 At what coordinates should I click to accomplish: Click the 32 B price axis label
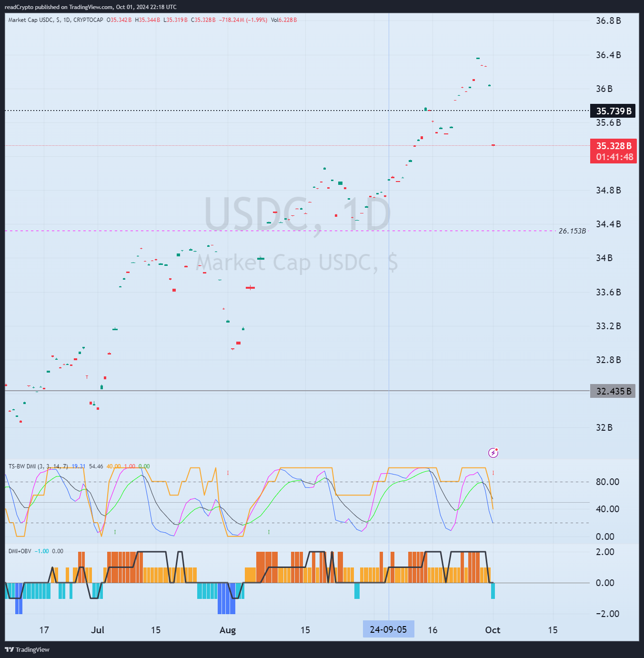(604, 427)
